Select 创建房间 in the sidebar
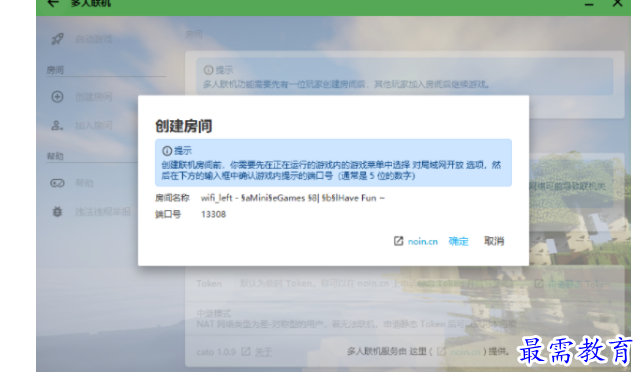 point(94,97)
